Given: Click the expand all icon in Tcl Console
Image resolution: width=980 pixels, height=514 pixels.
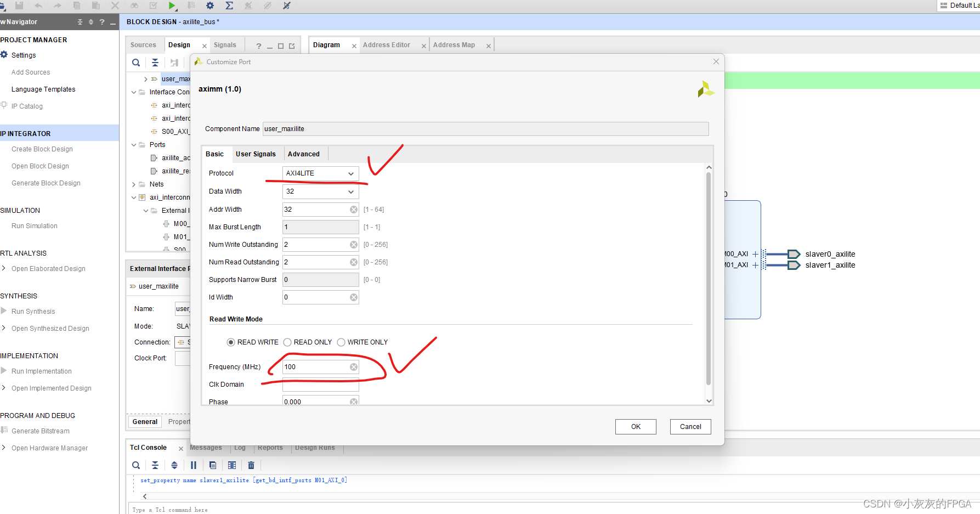Looking at the screenshot, I should pos(174,465).
